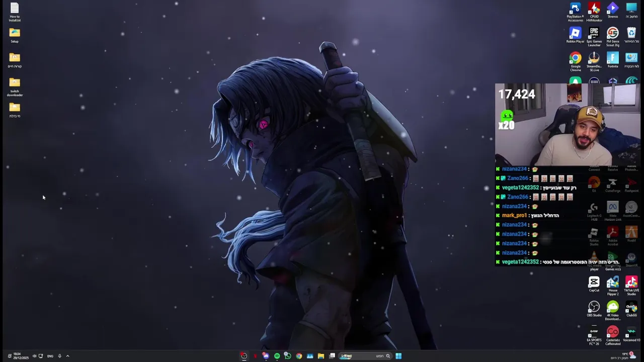Viewport: 644px width, 362px height.
Task: Click the mark_pro1 chat username
Action: (x=514, y=215)
